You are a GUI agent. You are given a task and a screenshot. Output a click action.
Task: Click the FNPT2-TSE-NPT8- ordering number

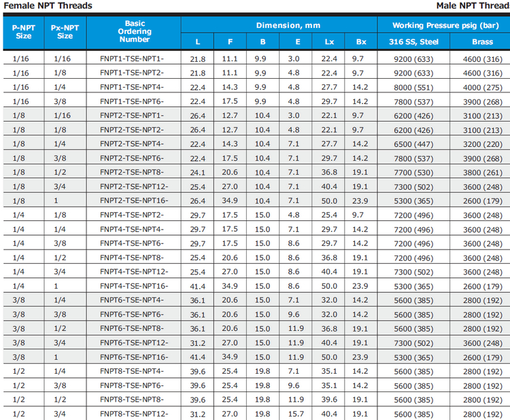132,172
